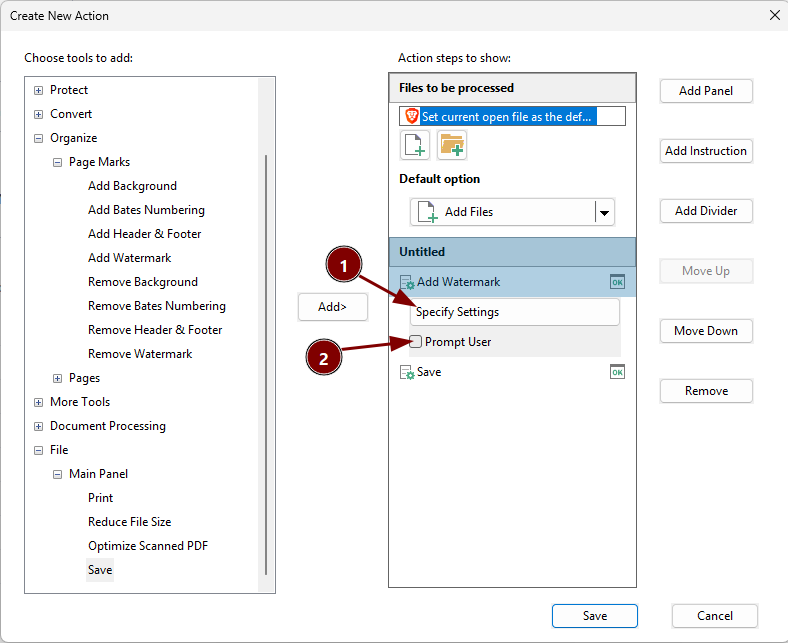
Task: Expand the Convert tree node
Action: coord(38,115)
